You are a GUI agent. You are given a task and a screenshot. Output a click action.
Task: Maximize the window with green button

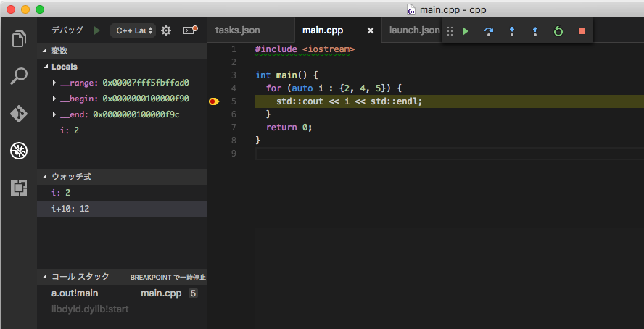coord(40,9)
